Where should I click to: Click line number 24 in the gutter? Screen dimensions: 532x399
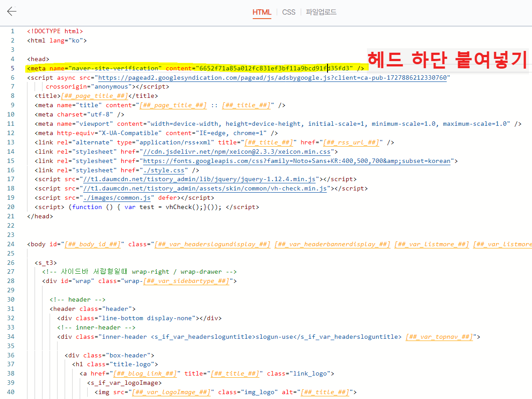[x=11, y=244]
